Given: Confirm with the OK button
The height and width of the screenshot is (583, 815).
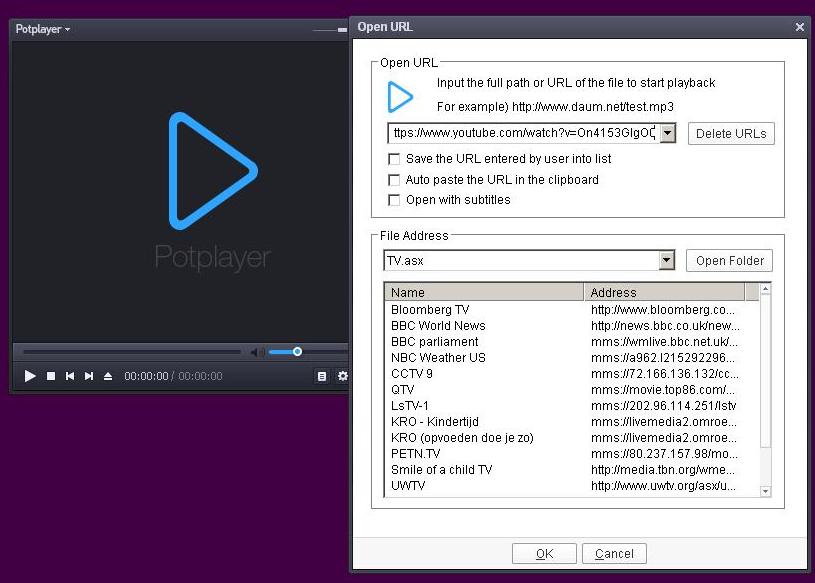Looking at the screenshot, I should pyautogui.click(x=544, y=554).
